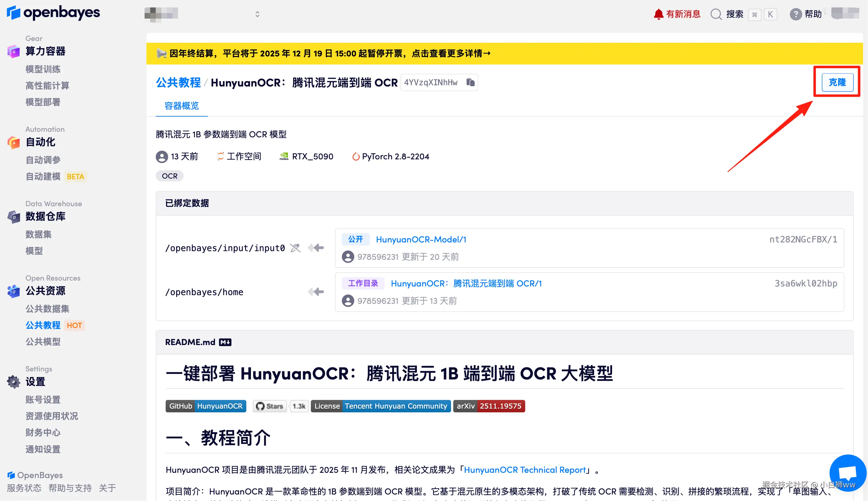Image resolution: width=868 pixels, height=501 pixels.
Task: Click the new messages bell icon
Action: (x=658, y=14)
